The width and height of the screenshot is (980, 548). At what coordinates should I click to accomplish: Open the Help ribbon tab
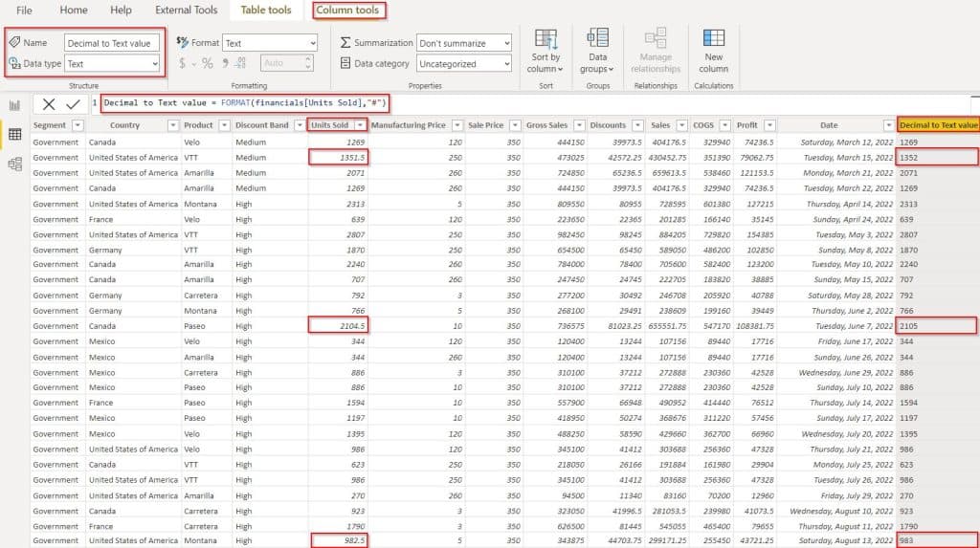[121, 10]
